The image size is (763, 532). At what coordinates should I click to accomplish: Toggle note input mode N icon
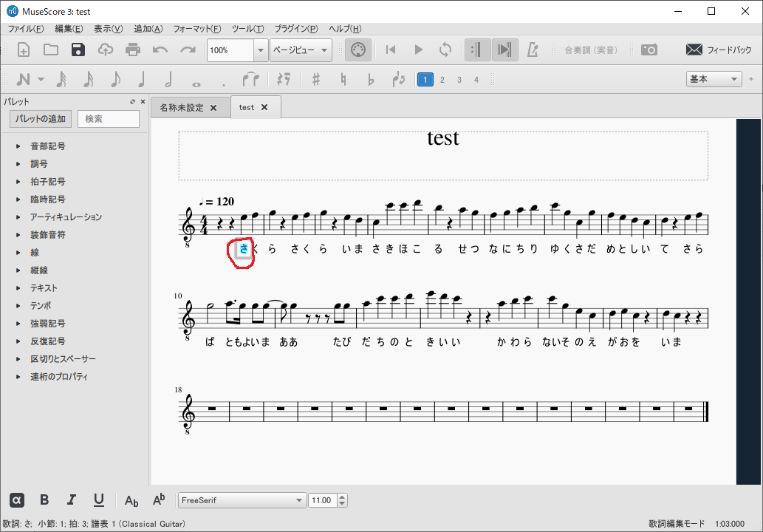[x=24, y=79]
